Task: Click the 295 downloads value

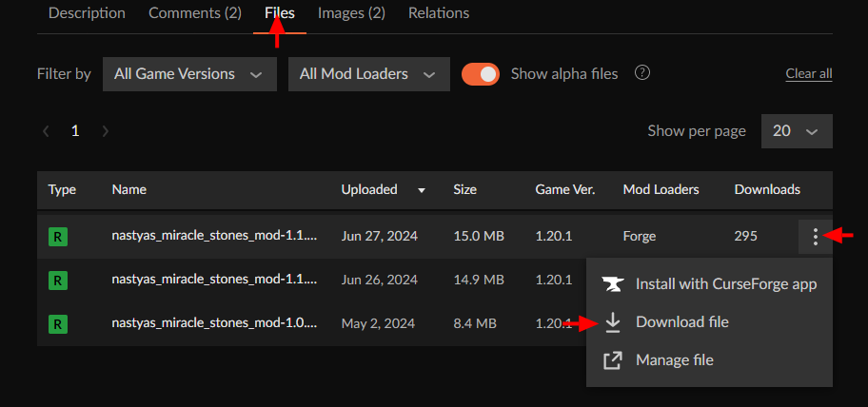Action: [745, 237]
